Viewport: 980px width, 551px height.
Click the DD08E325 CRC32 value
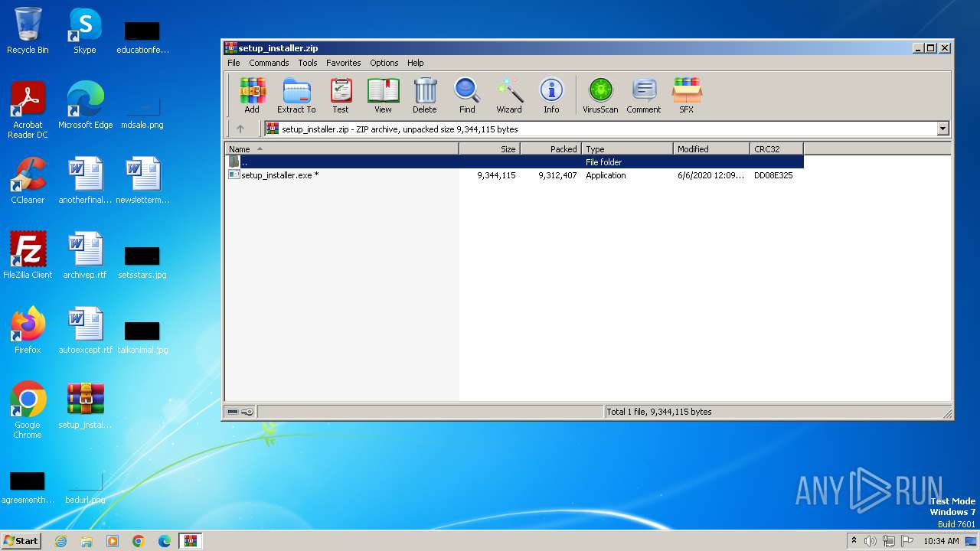773,175
